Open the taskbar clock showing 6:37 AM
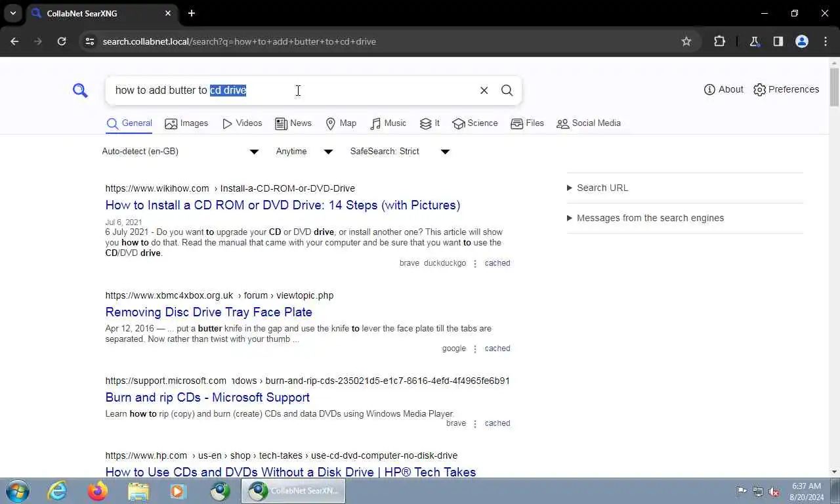This screenshot has height=504, width=840. (x=807, y=492)
